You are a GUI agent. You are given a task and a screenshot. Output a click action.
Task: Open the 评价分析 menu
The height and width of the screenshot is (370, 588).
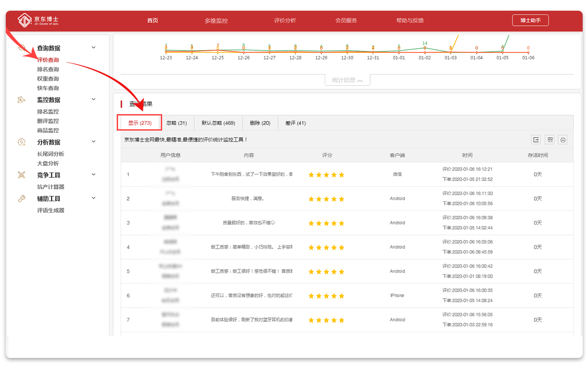pos(285,21)
